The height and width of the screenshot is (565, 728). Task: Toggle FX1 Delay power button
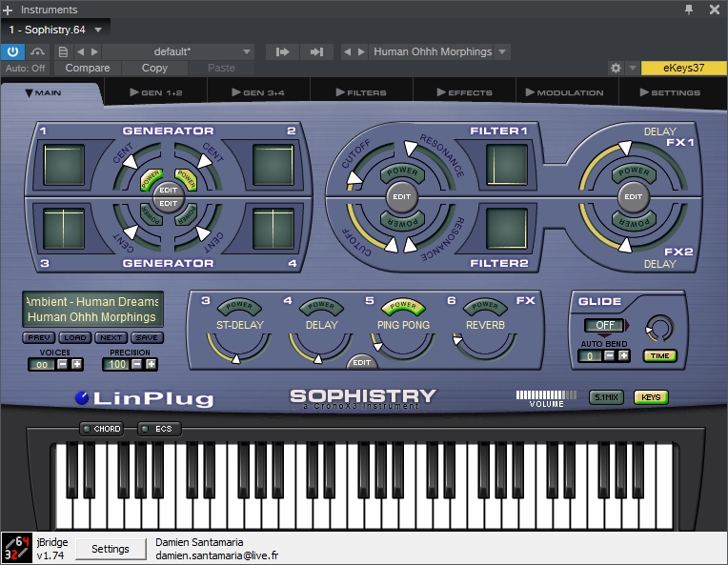[634, 172]
